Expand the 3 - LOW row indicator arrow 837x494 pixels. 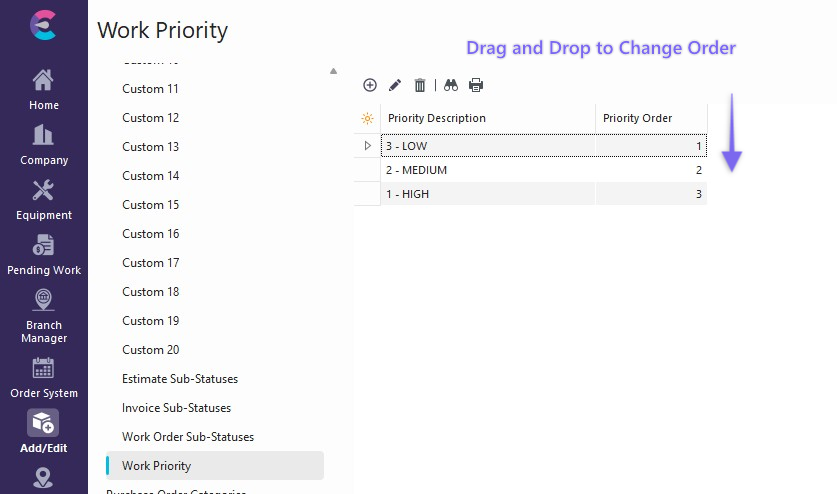point(367,146)
